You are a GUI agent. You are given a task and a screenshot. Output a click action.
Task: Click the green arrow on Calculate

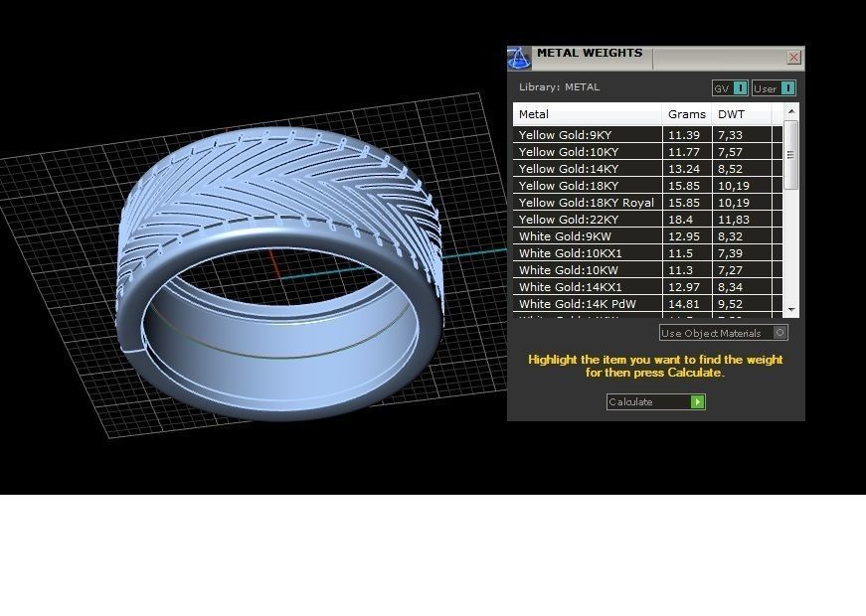pyautogui.click(x=698, y=402)
